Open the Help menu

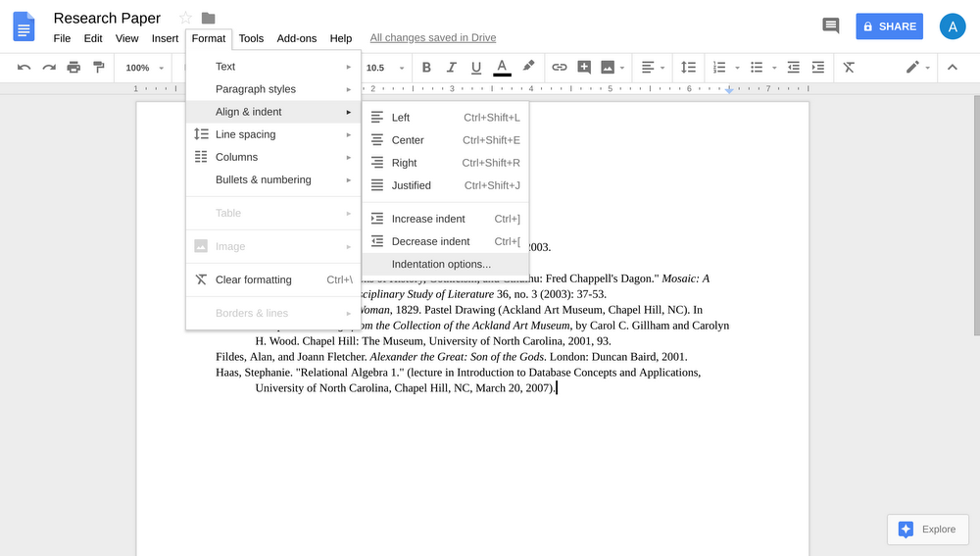[x=341, y=38]
